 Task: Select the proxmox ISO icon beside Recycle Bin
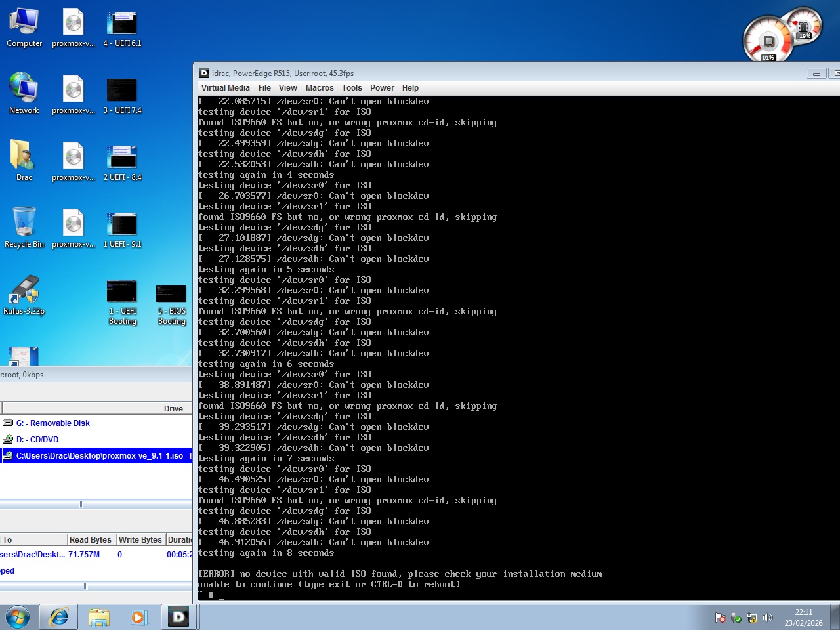pos(73,228)
